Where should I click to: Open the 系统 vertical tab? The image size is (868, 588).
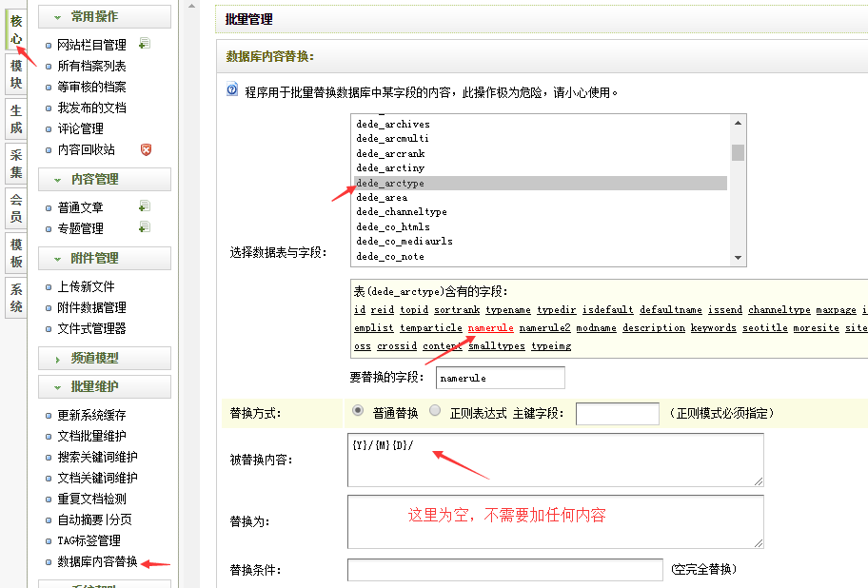[16, 298]
